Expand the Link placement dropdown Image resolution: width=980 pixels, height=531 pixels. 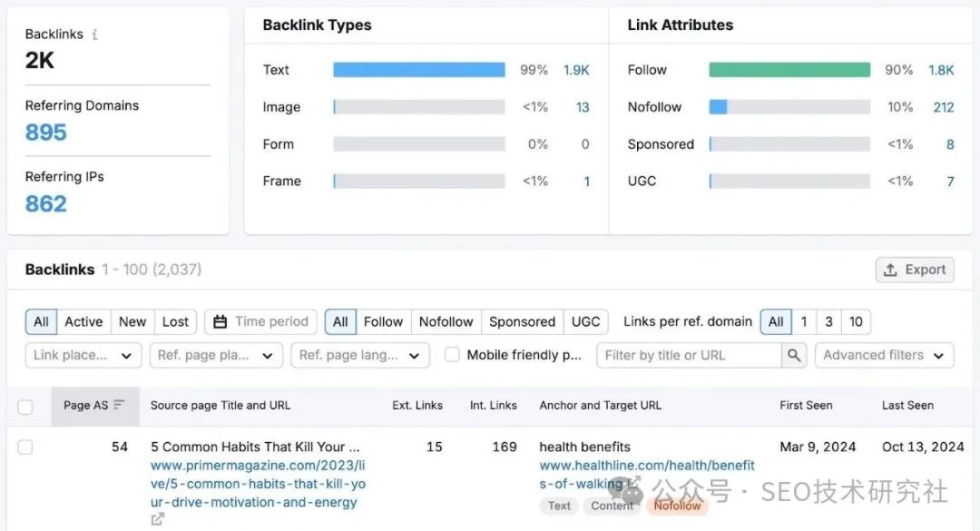pos(83,355)
